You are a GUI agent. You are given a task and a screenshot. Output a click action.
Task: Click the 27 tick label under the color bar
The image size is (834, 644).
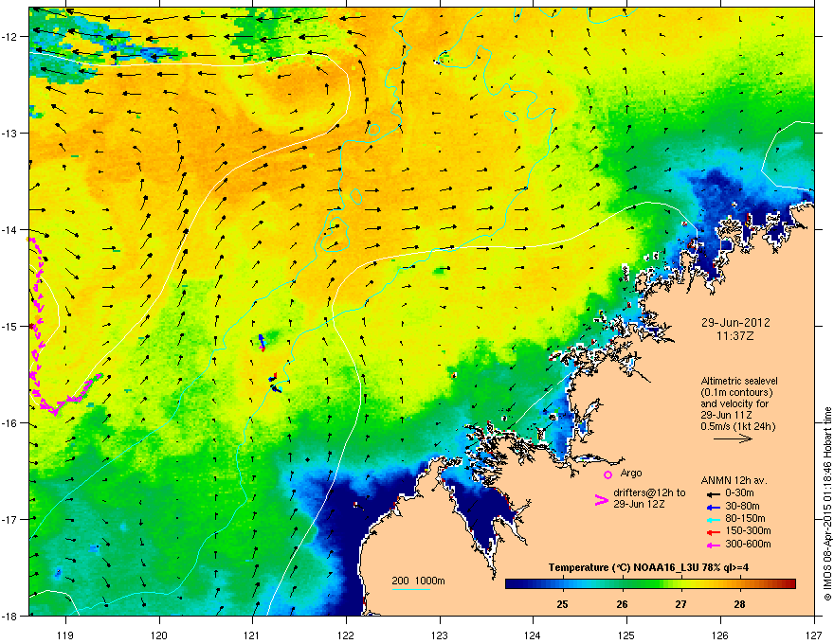[680, 604]
